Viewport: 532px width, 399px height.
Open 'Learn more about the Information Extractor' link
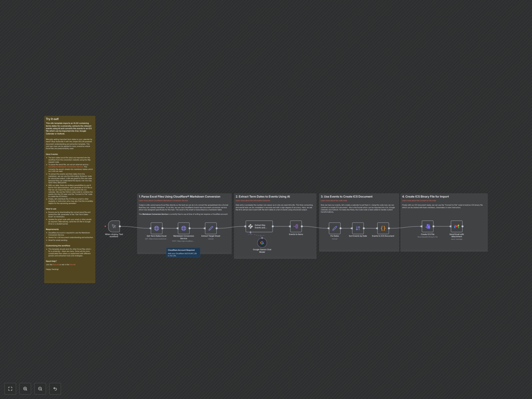pyautogui.click(x=253, y=200)
